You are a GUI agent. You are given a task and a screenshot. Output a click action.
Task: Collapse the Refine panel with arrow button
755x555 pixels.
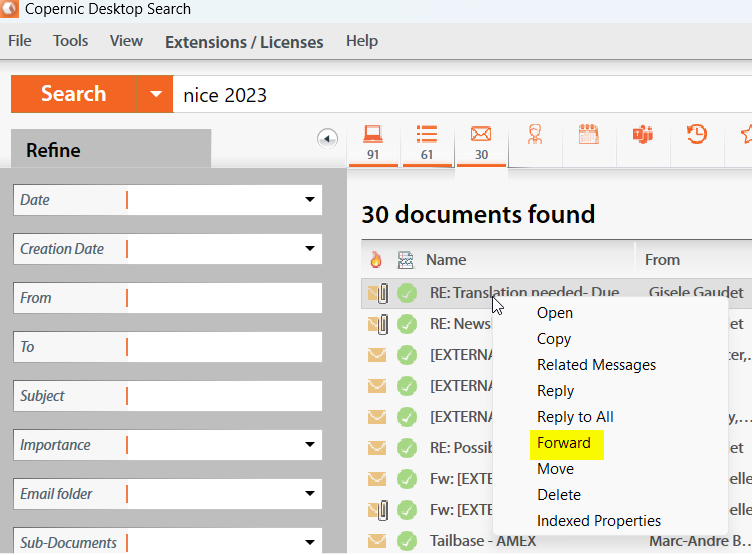tap(327, 139)
